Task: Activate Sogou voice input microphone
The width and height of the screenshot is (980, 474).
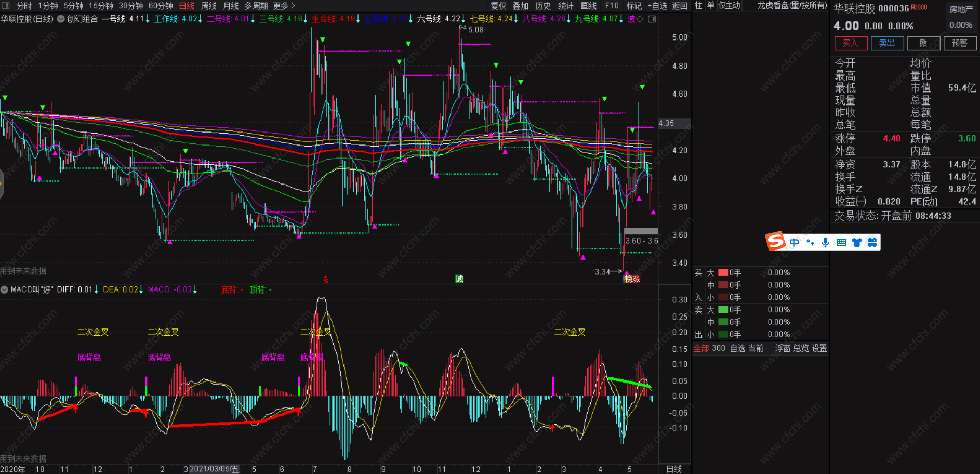Action: click(825, 242)
